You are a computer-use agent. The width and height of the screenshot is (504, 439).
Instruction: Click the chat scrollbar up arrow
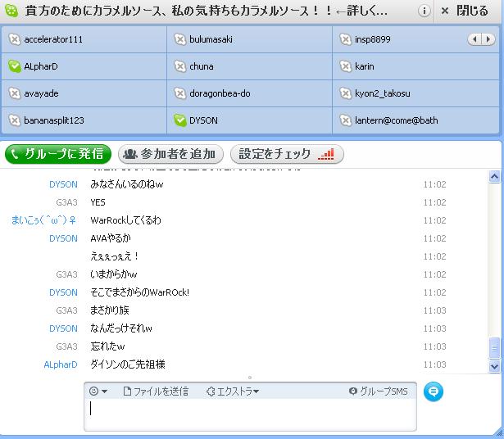coord(494,176)
